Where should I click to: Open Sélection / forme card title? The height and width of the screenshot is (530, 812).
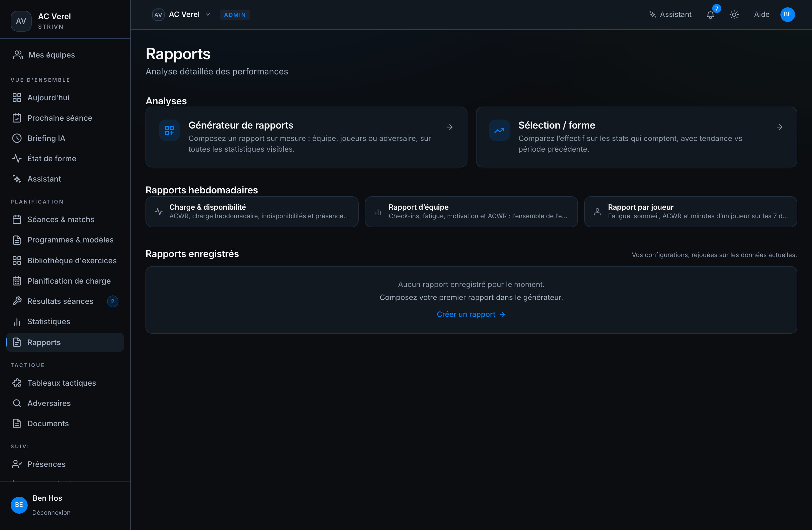557,125
